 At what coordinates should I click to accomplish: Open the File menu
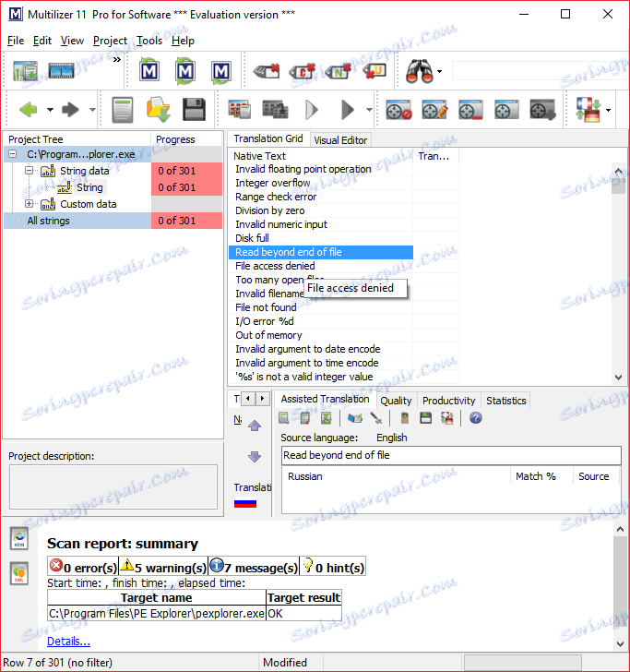16,41
